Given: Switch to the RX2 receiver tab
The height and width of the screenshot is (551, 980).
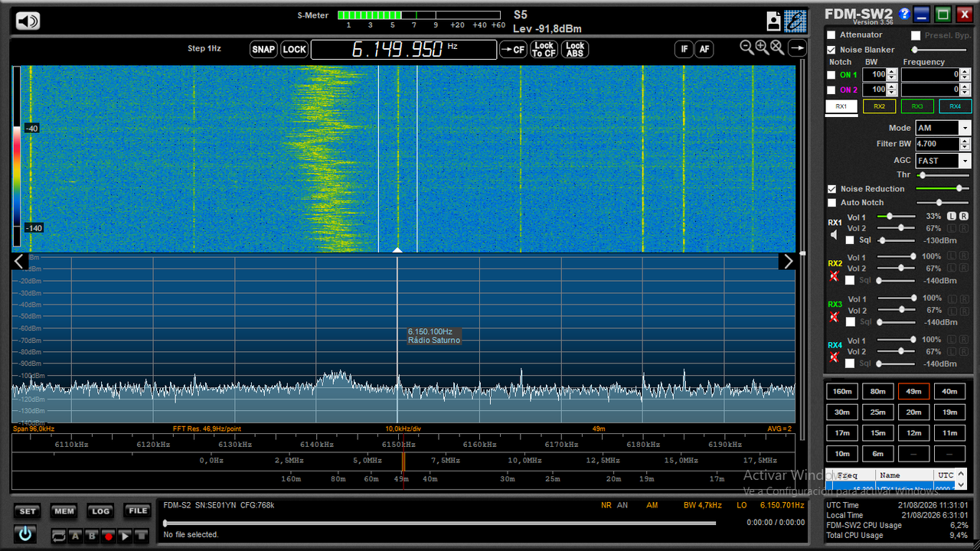Looking at the screenshot, I should pos(879,106).
